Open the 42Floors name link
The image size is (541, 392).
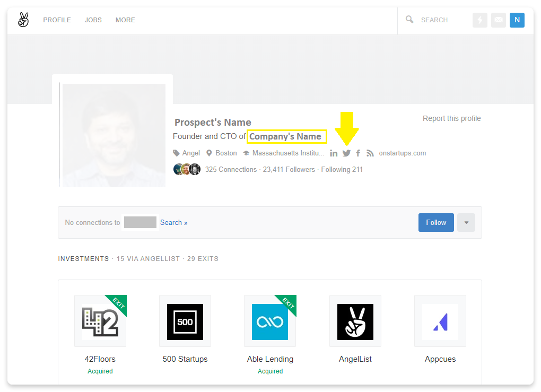(x=100, y=359)
